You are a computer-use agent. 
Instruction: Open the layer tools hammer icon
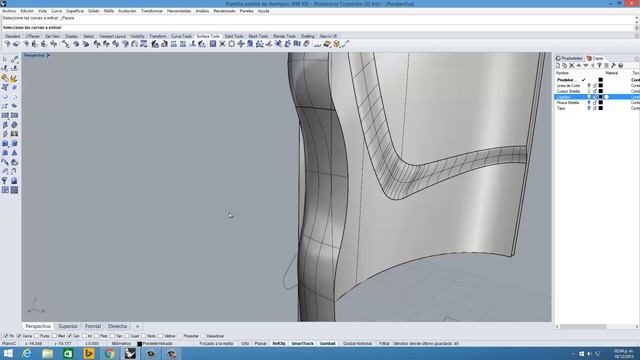(x=613, y=65)
